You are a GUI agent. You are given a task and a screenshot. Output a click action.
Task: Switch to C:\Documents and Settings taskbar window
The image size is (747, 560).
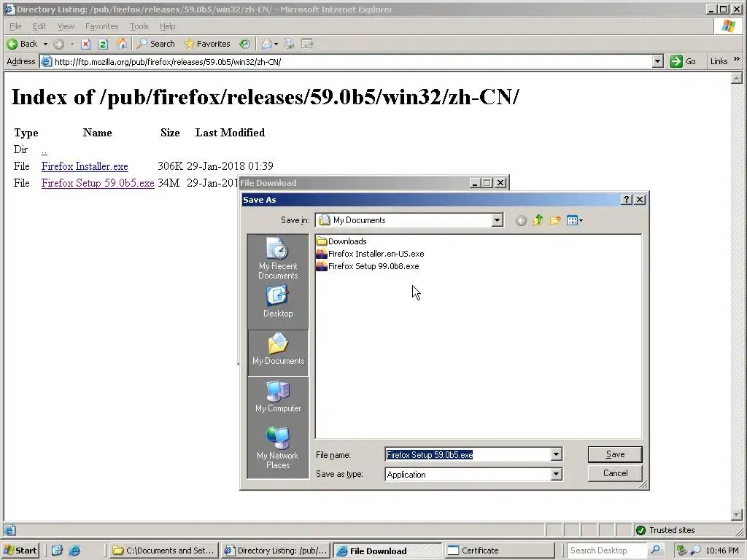click(x=163, y=551)
